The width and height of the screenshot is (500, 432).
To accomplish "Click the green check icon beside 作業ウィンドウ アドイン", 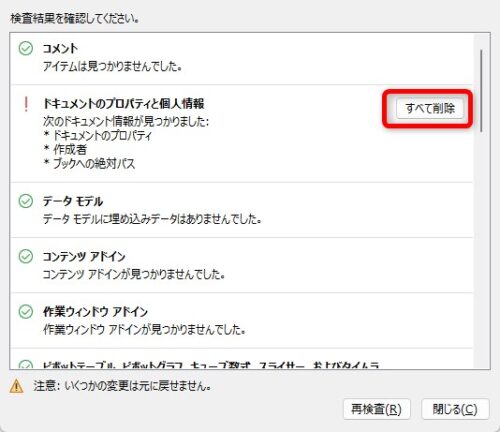I will (x=26, y=312).
